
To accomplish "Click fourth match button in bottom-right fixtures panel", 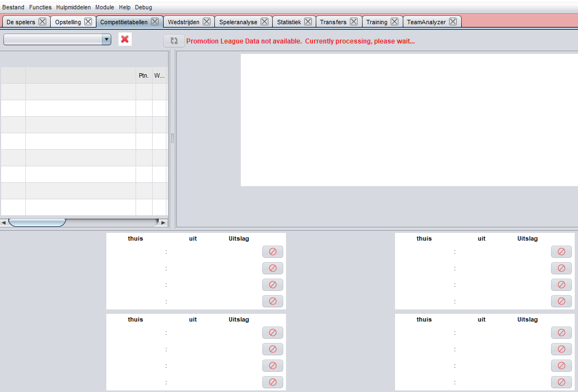I will coord(561,383).
